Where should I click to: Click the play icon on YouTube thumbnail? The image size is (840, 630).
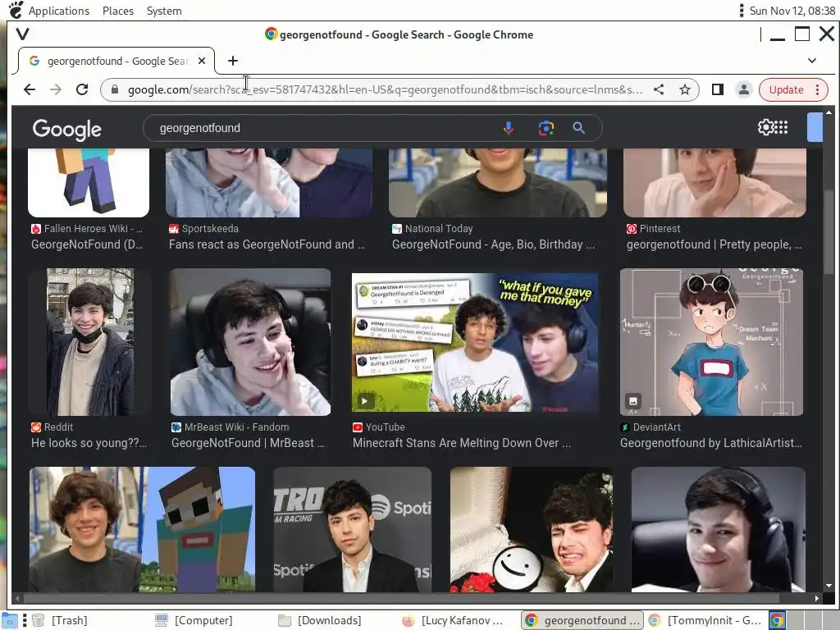[x=365, y=400]
